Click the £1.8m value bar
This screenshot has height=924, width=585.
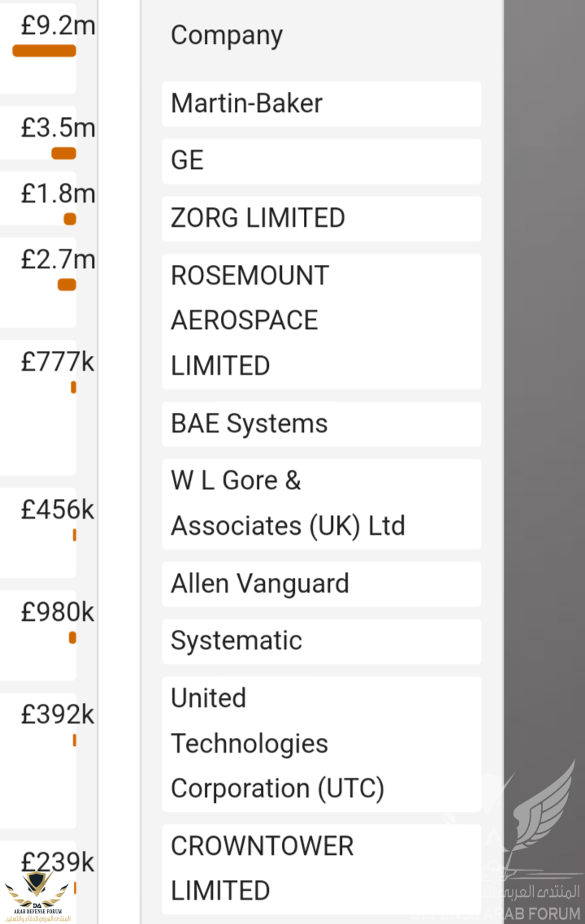coord(70,219)
